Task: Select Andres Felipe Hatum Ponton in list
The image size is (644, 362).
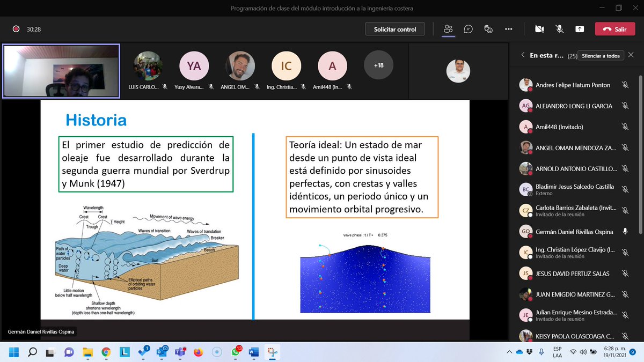Action: pos(573,85)
